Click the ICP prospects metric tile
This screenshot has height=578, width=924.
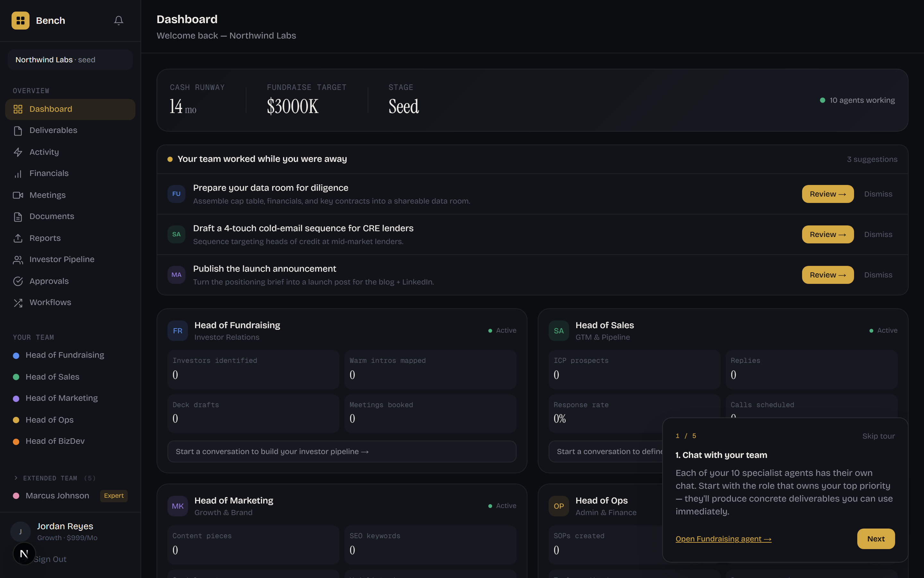coord(634,370)
